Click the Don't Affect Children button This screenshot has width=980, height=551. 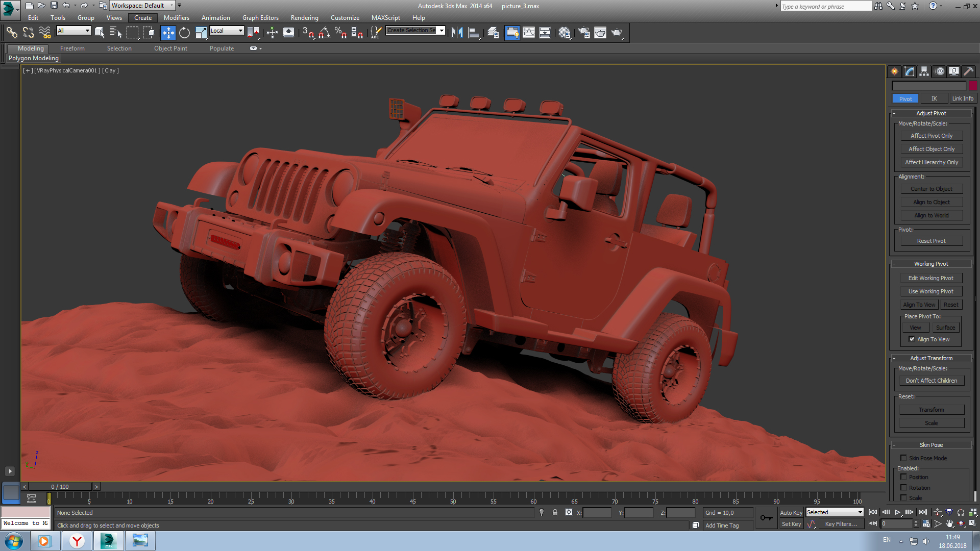click(932, 381)
